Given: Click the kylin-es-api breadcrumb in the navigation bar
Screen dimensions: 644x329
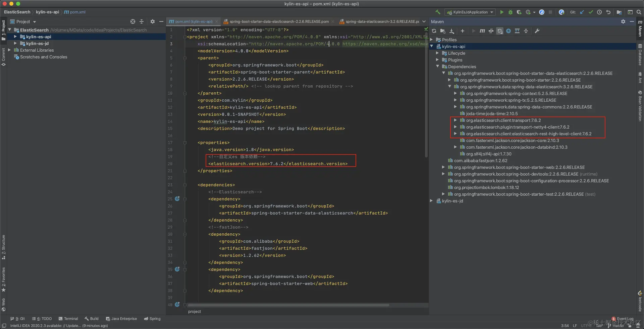Looking at the screenshot, I should (47, 12).
